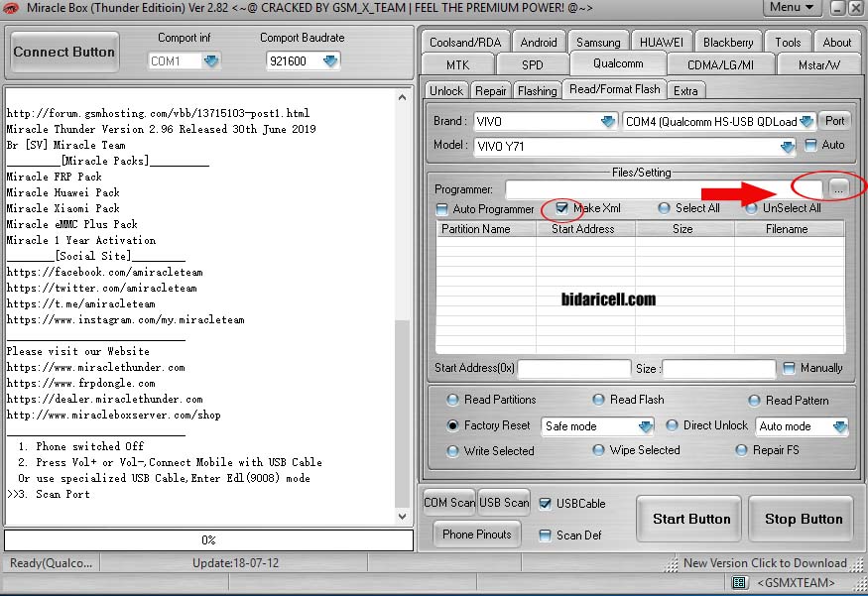Open the Unlock sub-tab
Viewport: 868px width, 596px height.
click(446, 91)
